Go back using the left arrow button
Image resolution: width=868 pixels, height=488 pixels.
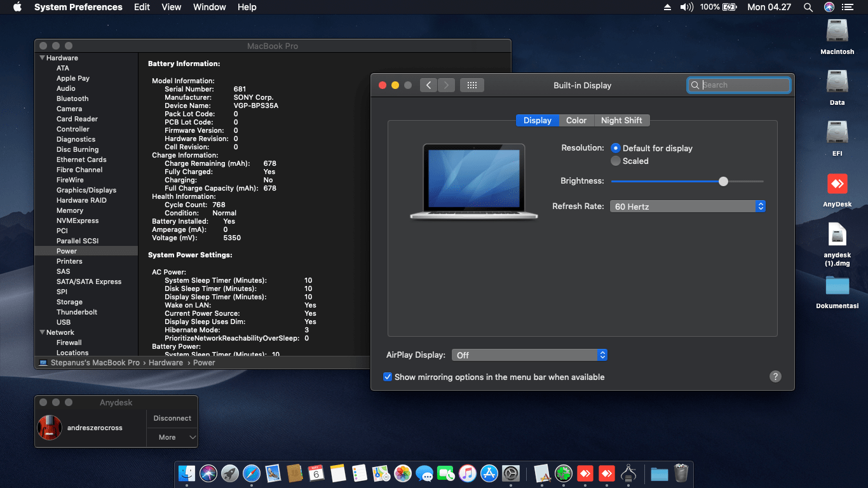point(429,85)
